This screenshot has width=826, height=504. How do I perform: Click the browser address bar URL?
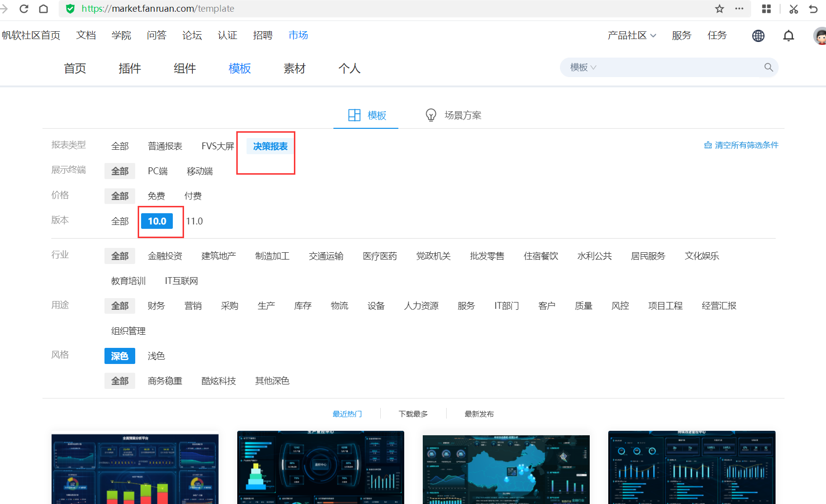(158, 9)
